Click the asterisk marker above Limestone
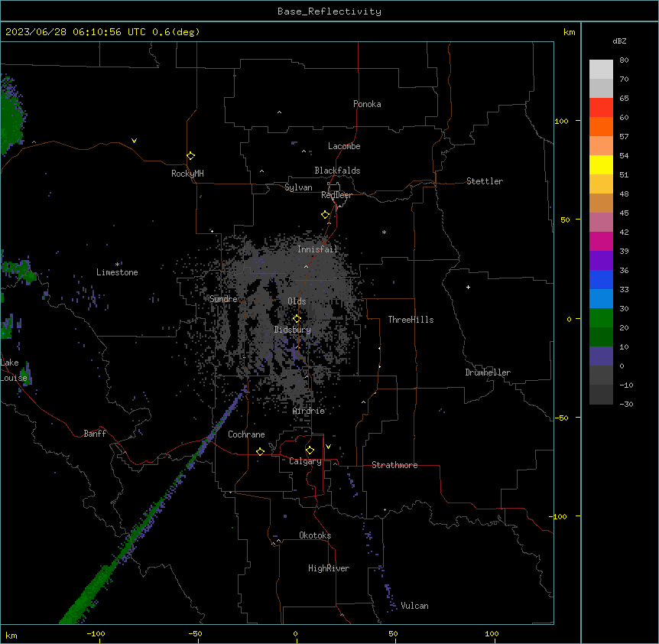This screenshot has height=644, width=659. (117, 265)
